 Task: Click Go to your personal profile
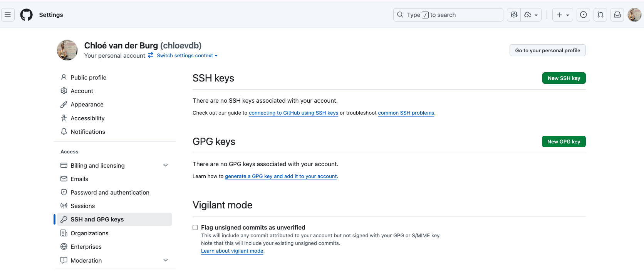click(547, 50)
